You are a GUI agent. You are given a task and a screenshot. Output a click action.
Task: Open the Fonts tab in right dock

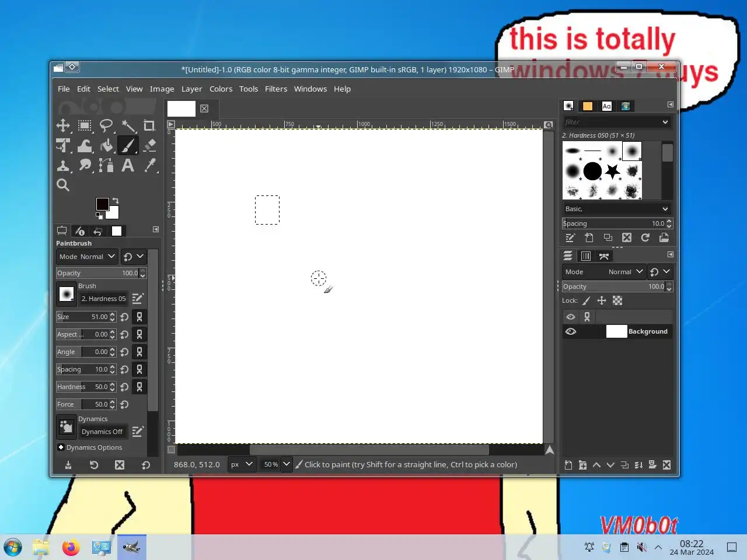tap(607, 106)
